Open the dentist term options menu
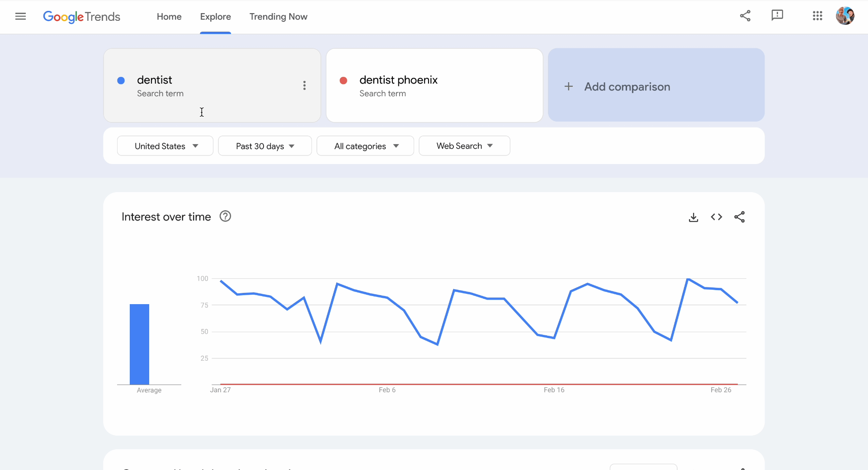 point(304,85)
